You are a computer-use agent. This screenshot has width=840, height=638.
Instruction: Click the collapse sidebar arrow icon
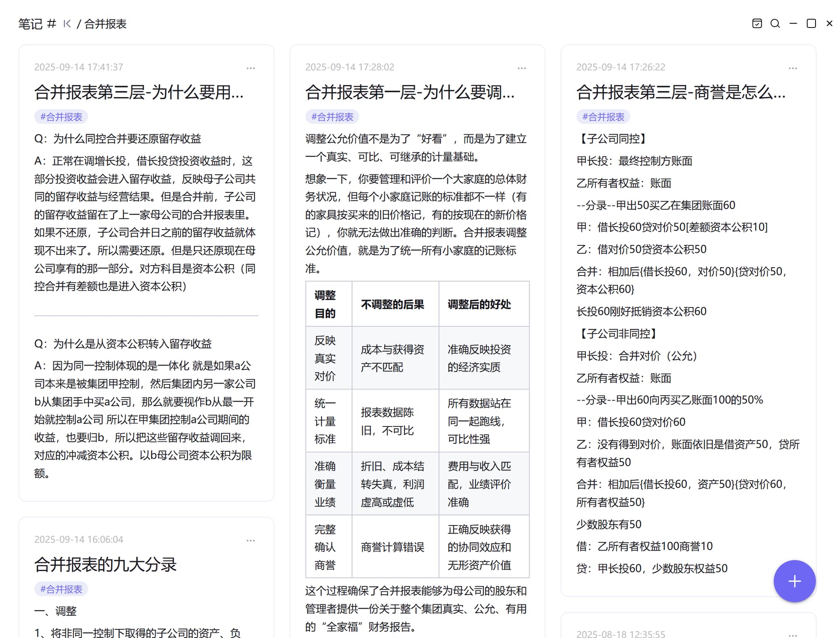coord(67,24)
